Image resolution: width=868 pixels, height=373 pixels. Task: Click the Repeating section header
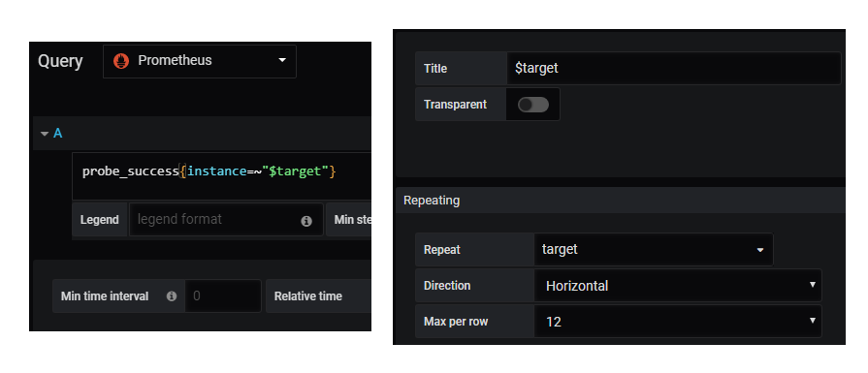pyautogui.click(x=620, y=200)
